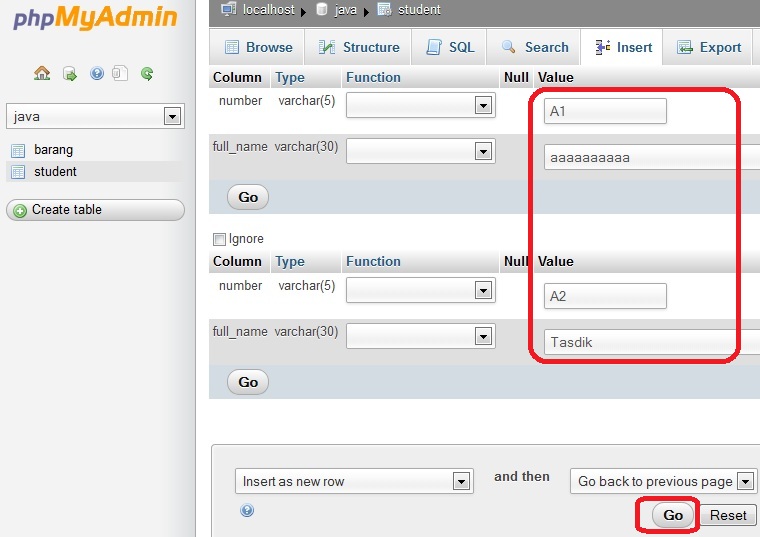Click the green reload navigation icon

pyautogui.click(x=147, y=74)
